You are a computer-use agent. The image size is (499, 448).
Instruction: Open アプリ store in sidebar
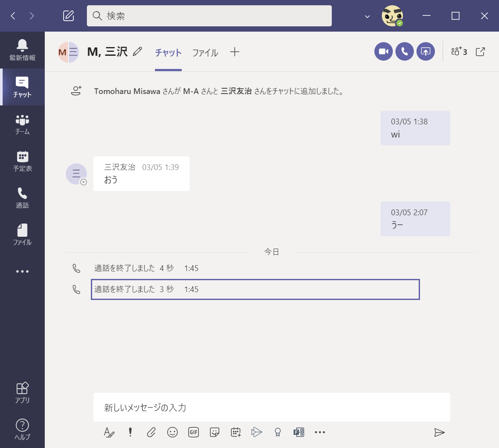(22, 393)
